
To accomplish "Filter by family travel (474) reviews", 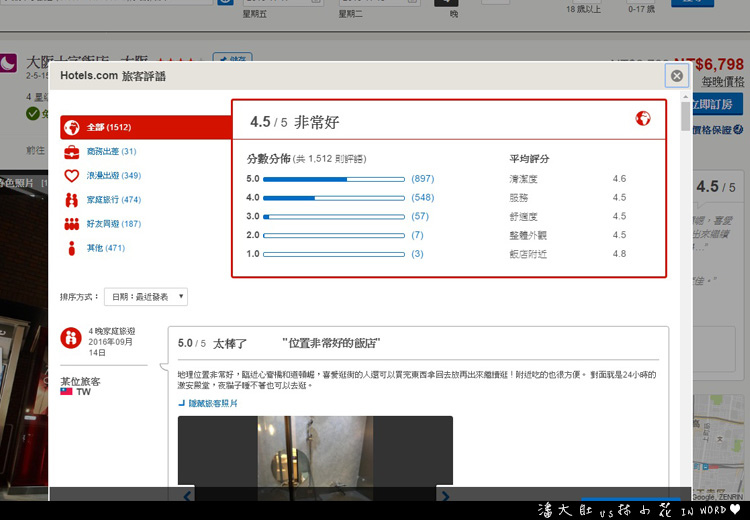I will (x=114, y=200).
